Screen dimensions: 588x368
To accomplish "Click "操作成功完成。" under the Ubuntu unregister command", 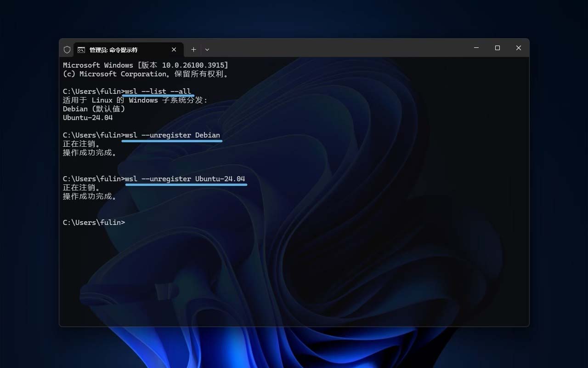I will (90, 196).
